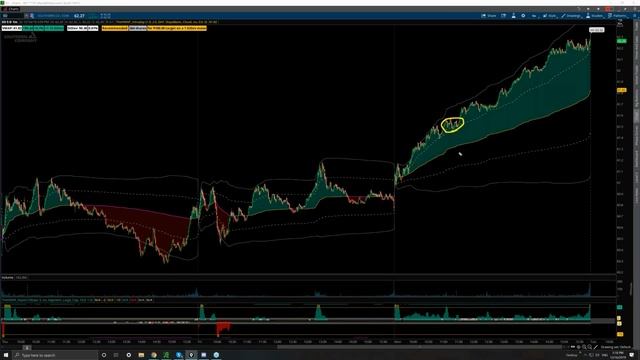The image size is (640, 360).
Task: Click the price bubble at chart's latest bar
Action: [x=596, y=30]
